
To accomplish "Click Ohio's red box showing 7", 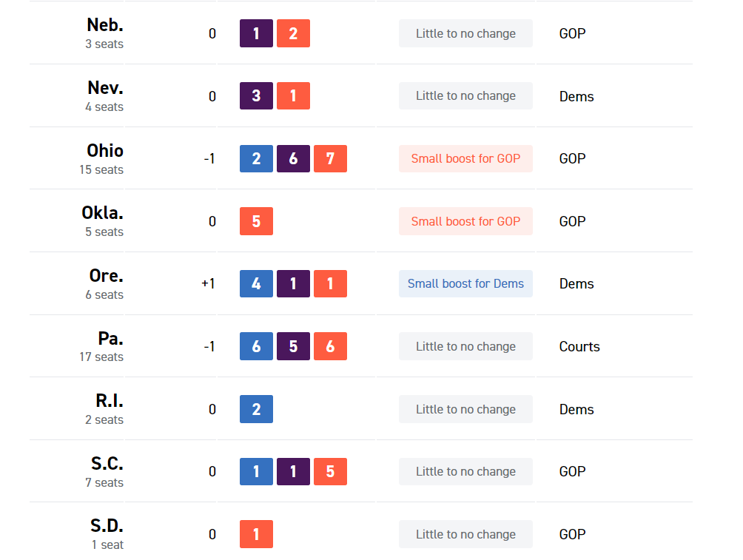I will pyautogui.click(x=330, y=158).
